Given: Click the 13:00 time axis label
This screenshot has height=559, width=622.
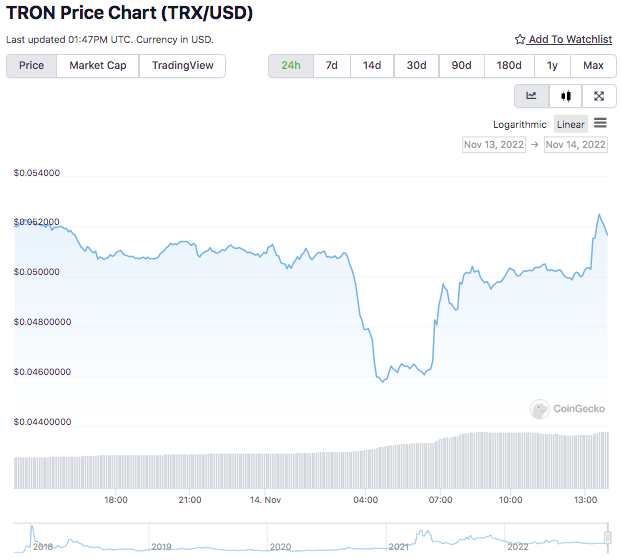Looking at the screenshot, I should [x=586, y=500].
